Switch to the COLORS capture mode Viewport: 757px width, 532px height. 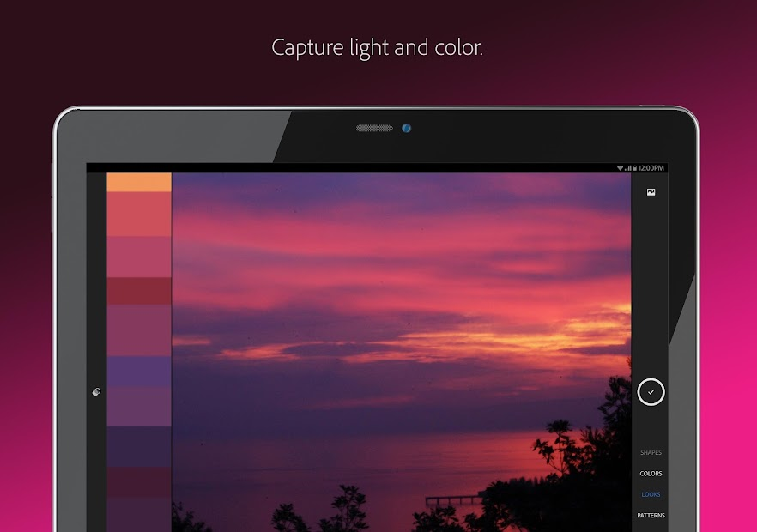tap(650, 473)
